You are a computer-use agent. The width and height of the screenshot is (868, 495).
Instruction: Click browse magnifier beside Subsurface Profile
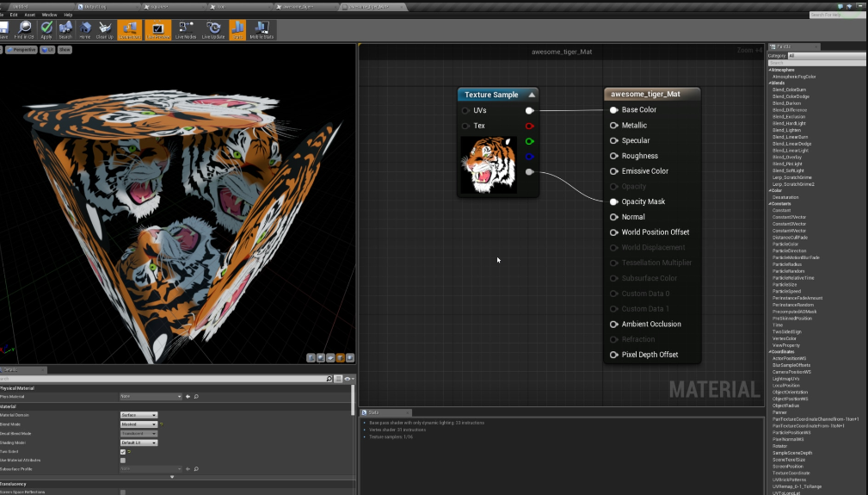[196, 469]
